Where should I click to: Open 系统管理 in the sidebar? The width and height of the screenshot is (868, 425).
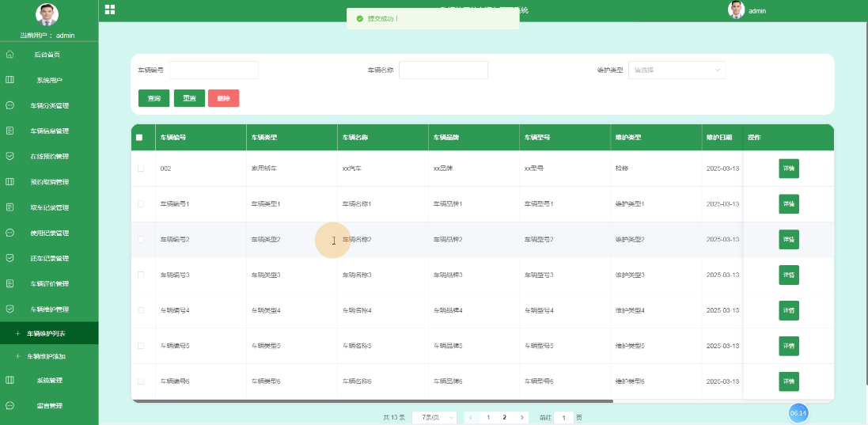[49, 380]
